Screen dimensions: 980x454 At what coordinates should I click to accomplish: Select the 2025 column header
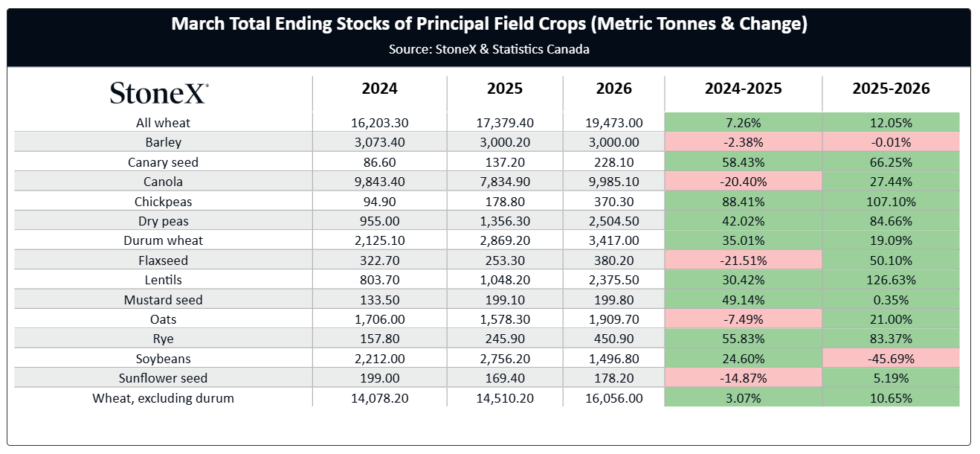[505, 89]
